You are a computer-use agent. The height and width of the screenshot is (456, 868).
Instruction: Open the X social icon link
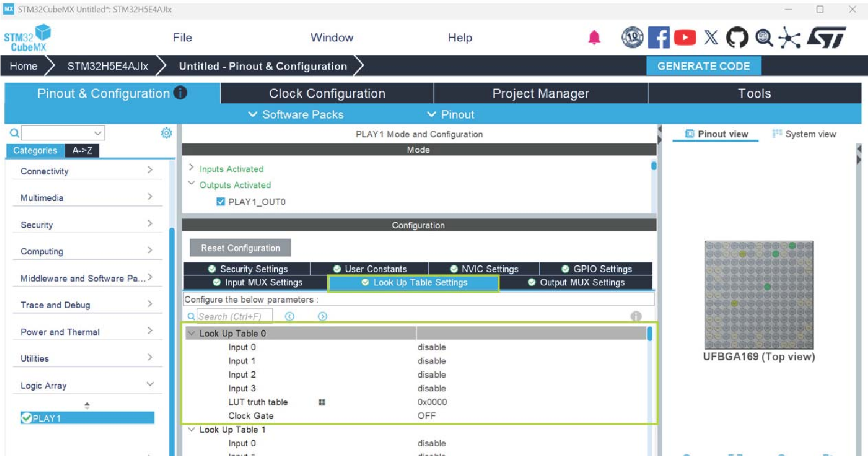pyautogui.click(x=711, y=38)
